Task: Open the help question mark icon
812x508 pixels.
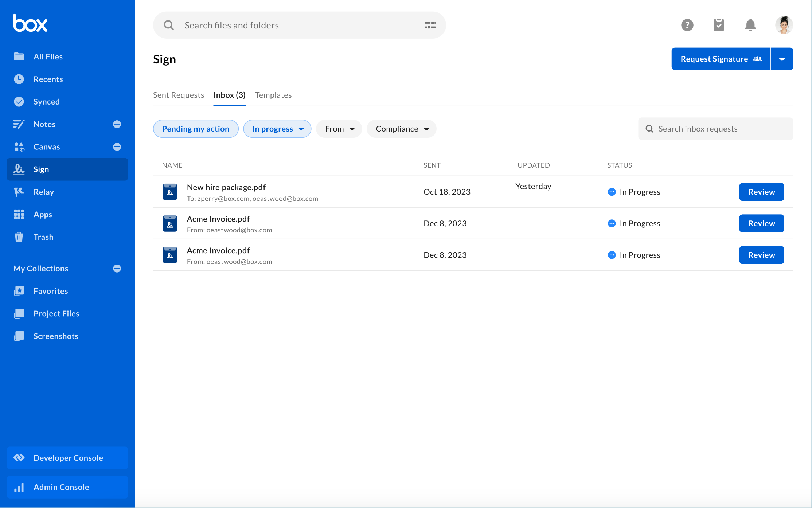Action: tap(687, 25)
